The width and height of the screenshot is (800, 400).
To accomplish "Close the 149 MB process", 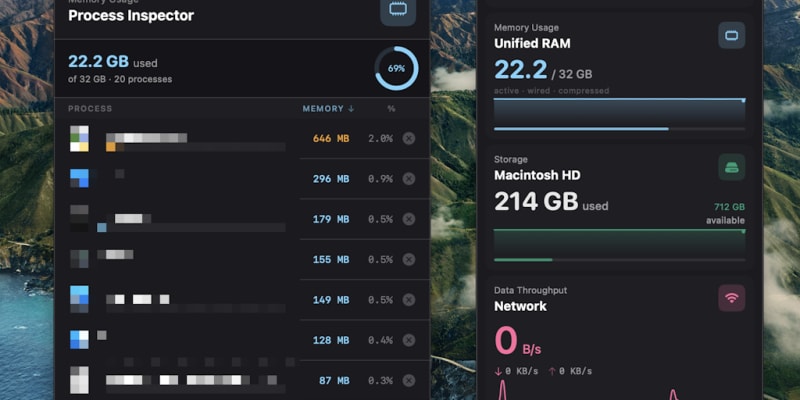I will tap(409, 299).
